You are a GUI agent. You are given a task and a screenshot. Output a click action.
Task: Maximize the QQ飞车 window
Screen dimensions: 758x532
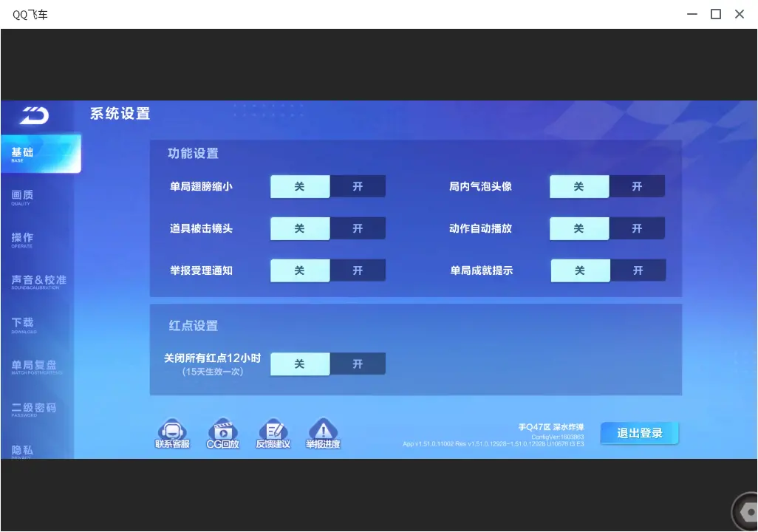(716, 14)
